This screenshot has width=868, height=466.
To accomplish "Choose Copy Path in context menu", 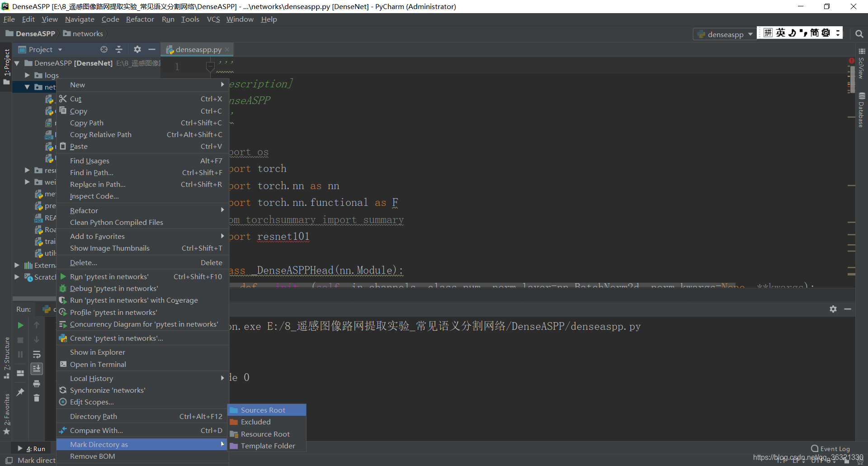I will coord(142,123).
